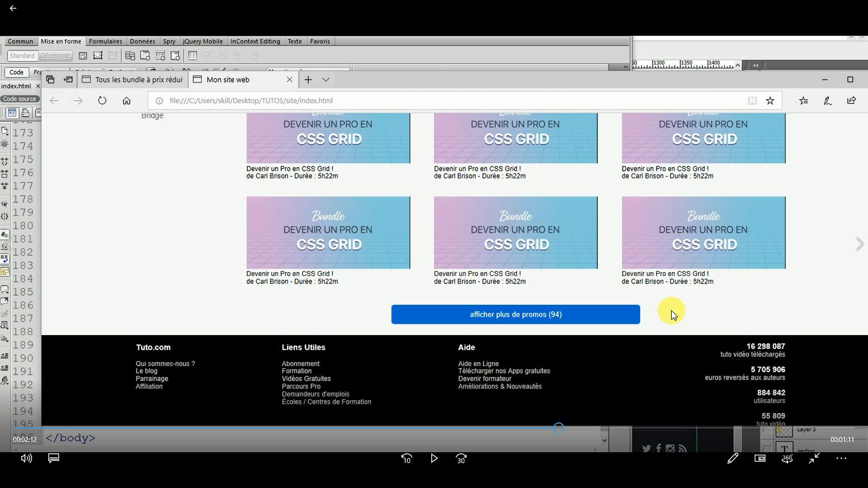Open the Favoris insert tab
The image size is (868, 488).
(320, 41)
